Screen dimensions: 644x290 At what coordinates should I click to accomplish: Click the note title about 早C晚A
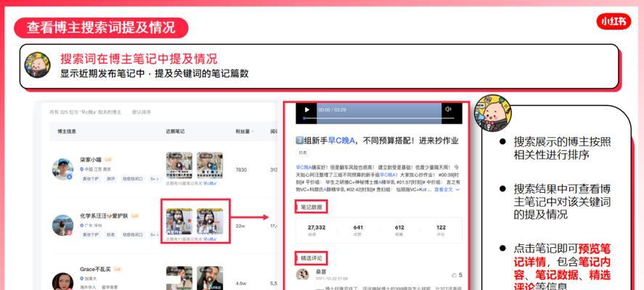(x=377, y=141)
